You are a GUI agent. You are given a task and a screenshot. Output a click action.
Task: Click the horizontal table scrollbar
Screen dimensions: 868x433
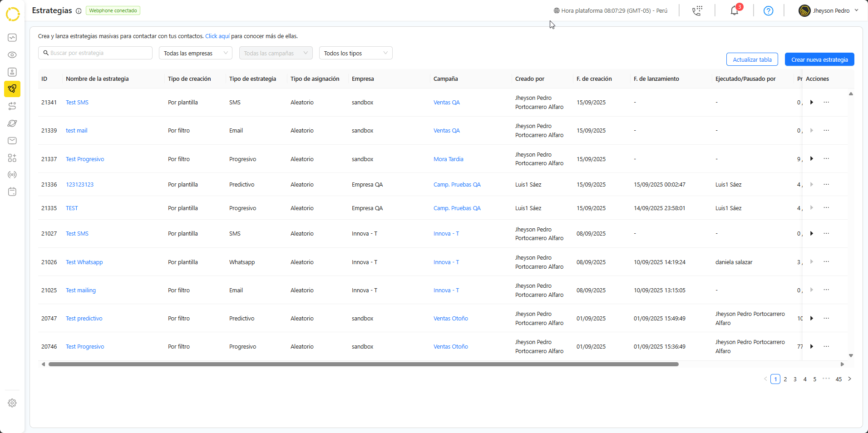363,364
